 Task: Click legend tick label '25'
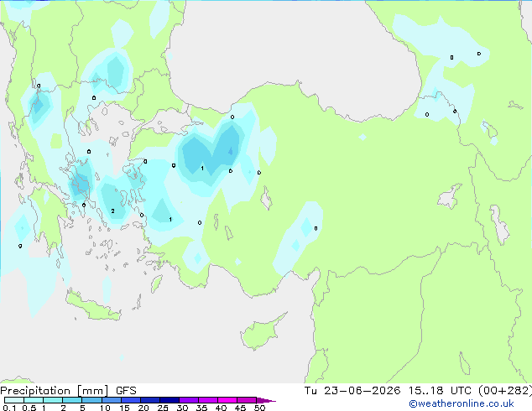click(x=163, y=408)
